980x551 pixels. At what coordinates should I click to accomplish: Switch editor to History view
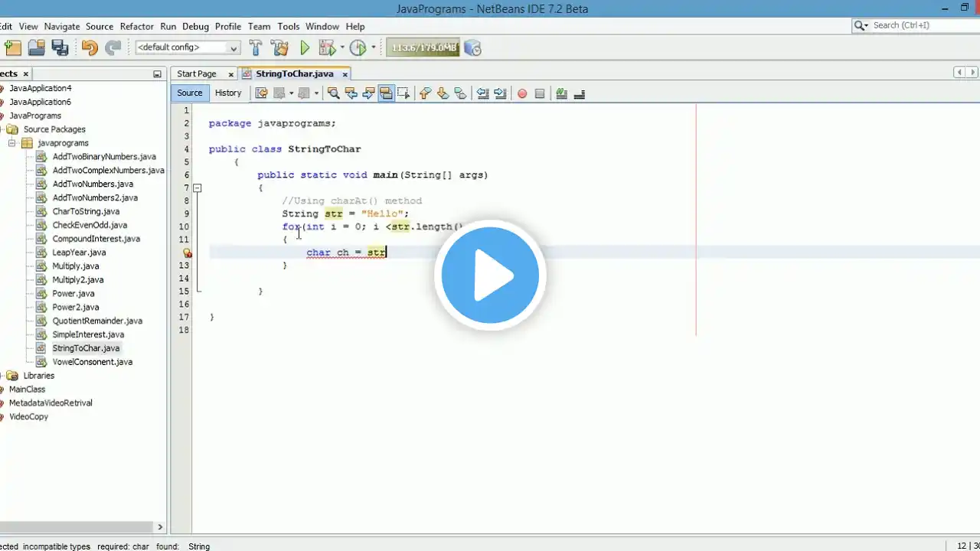(228, 93)
